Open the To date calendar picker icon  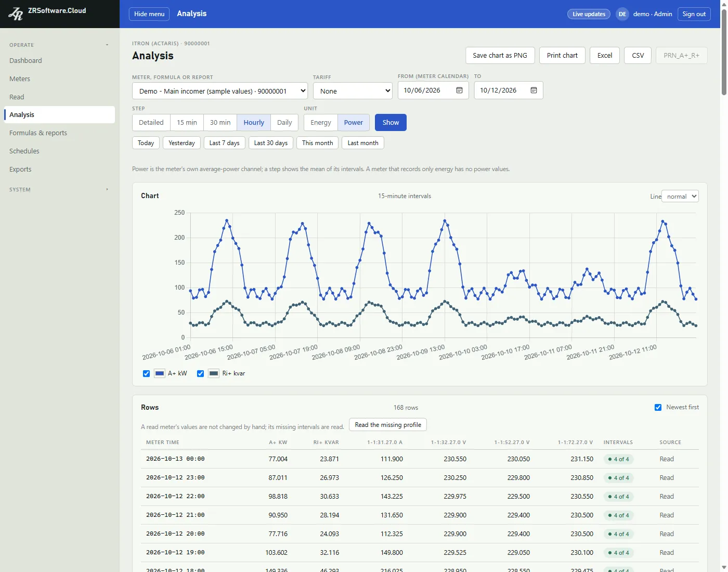534,90
